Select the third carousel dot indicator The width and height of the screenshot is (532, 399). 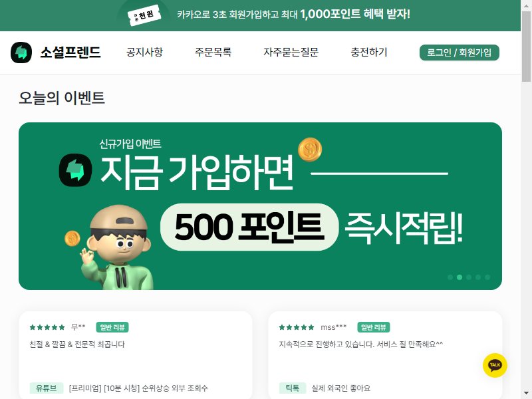[469, 277]
